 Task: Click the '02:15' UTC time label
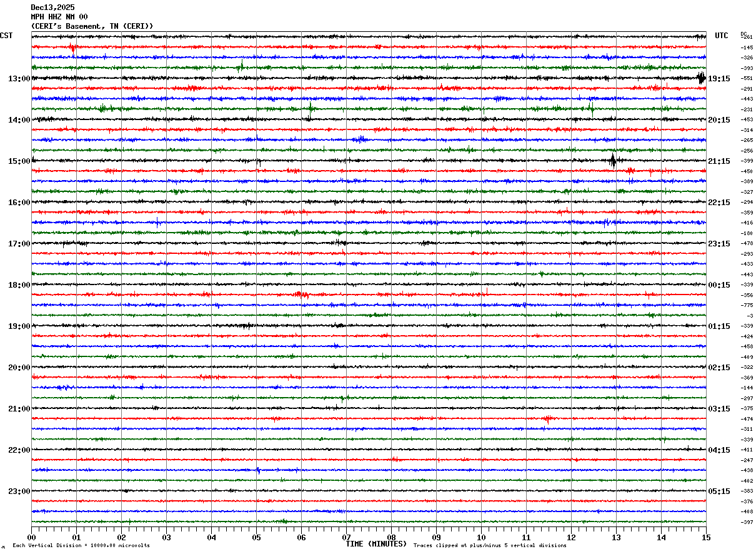[719, 368]
